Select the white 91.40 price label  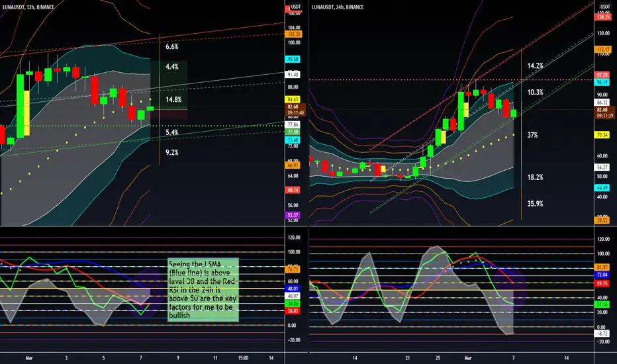293,74
